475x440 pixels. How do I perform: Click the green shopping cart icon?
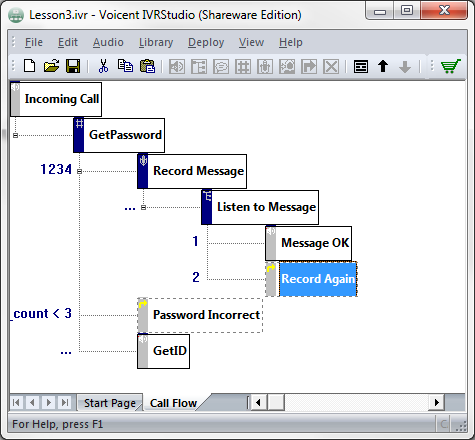(x=451, y=66)
